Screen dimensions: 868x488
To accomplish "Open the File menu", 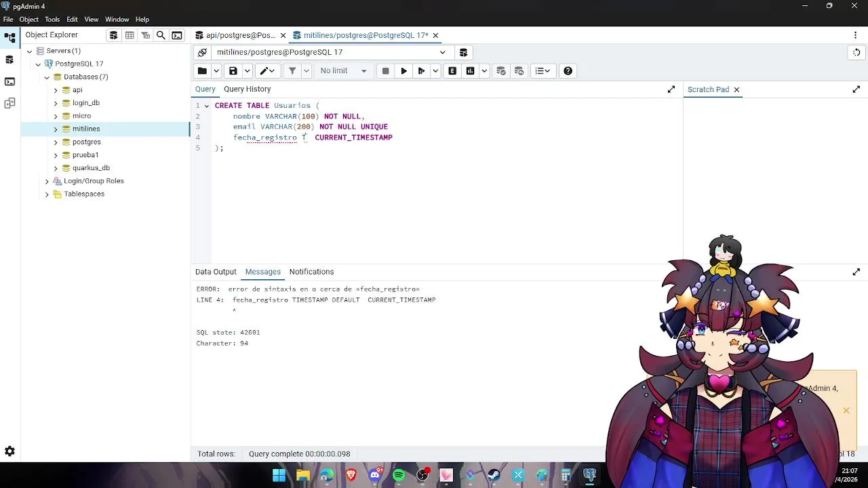I will tap(8, 20).
